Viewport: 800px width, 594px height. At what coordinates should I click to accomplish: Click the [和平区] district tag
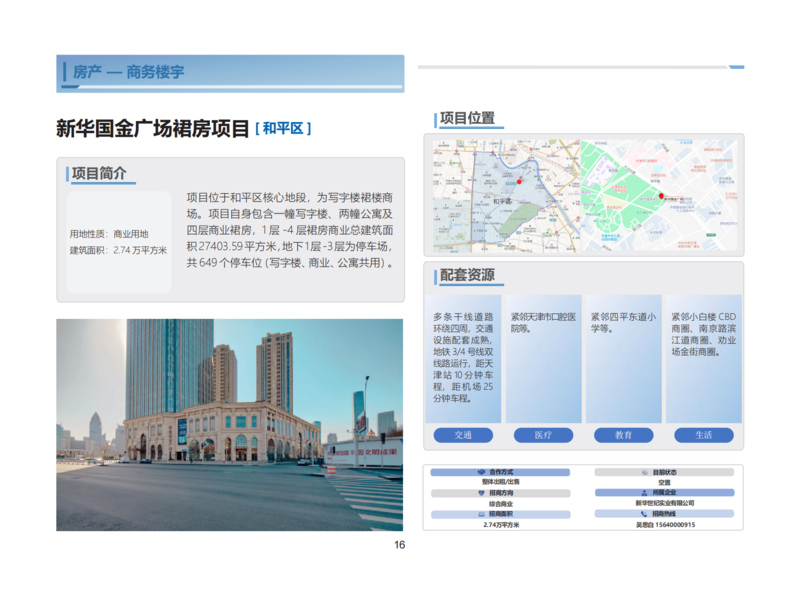(x=283, y=128)
